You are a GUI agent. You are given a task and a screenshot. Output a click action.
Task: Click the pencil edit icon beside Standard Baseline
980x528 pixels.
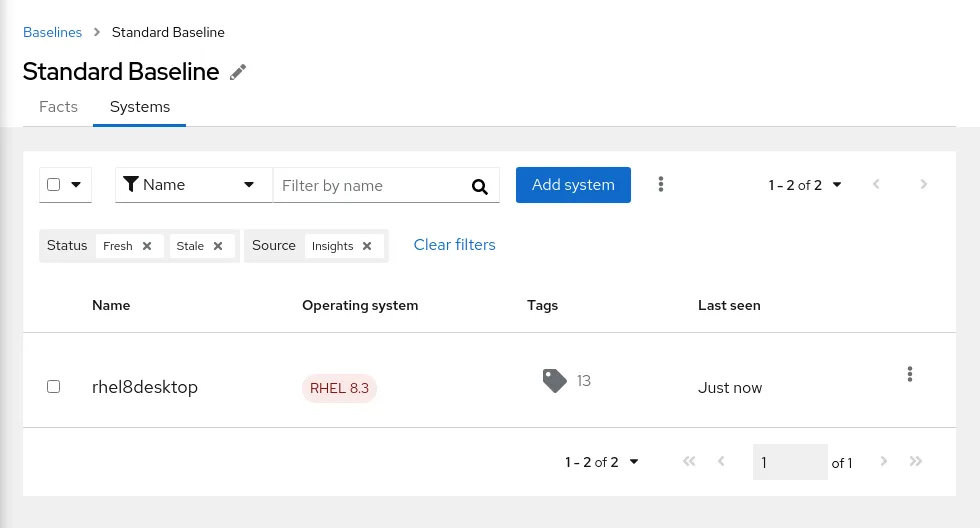tap(238, 72)
